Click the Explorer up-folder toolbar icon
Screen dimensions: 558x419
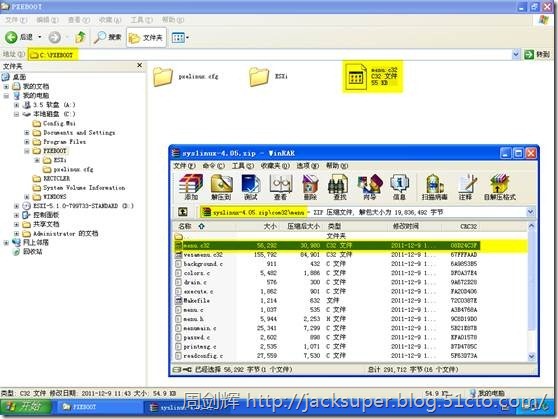pos(81,37)
